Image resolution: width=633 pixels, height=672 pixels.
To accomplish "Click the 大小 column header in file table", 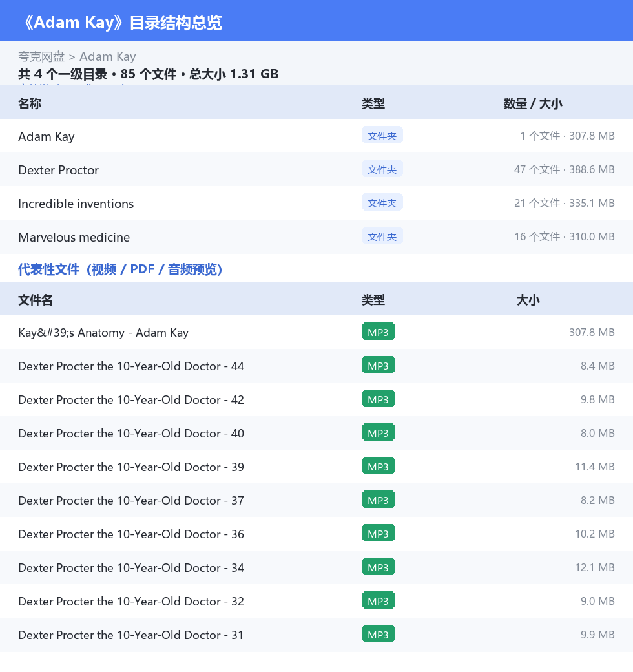I will click(528, 300).
